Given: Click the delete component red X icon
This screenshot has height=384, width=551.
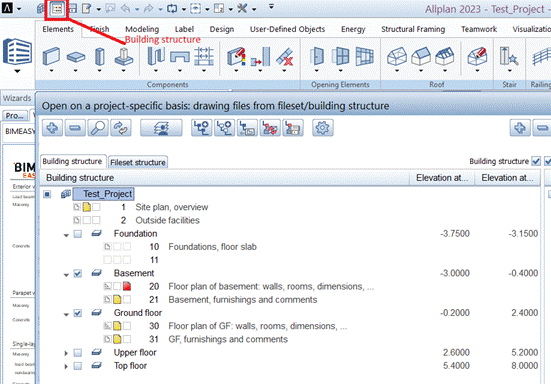Looking at the screenshot, I should coord(285,57).
